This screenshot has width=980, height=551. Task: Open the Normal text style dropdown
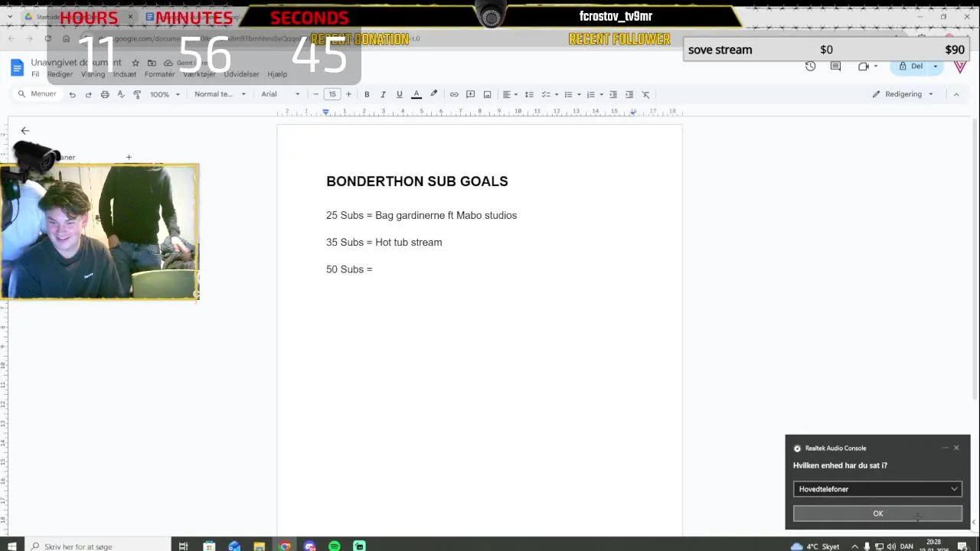tap(220, 94)
